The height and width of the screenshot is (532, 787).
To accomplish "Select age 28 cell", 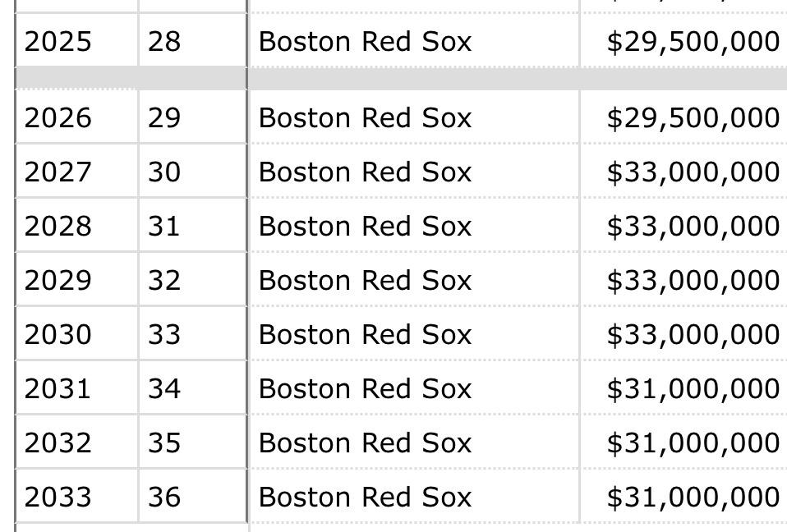I will click(193, 40).
